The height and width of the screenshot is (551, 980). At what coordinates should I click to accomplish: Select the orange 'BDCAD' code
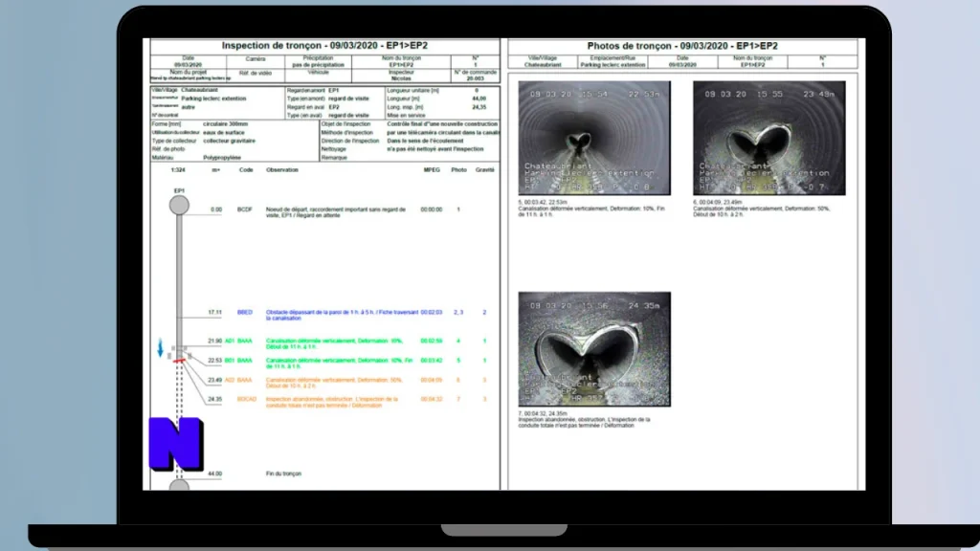[246, 399]
